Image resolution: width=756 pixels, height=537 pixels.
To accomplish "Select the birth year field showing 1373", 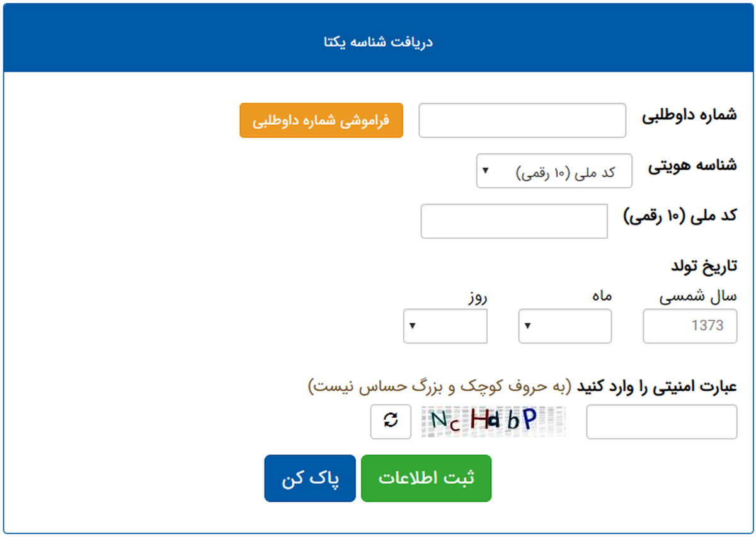I will [x=690, y=326].
